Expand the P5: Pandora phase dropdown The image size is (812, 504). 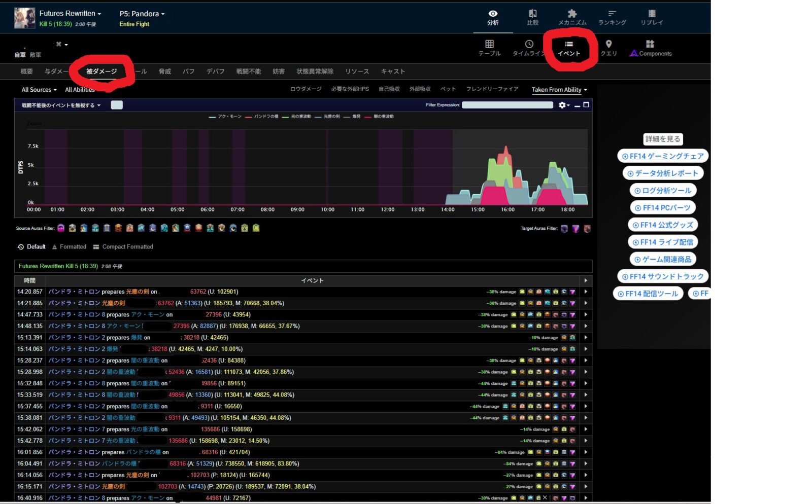[x=142, y=14]
